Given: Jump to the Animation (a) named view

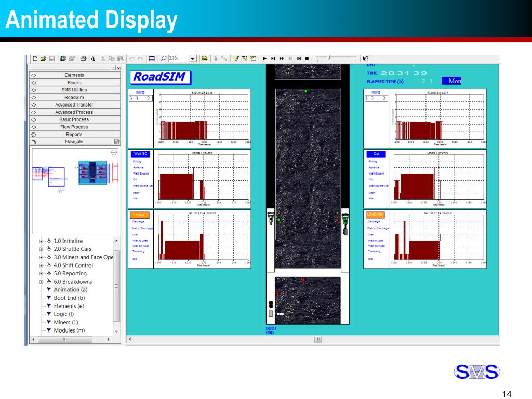Looking at the screenshot, I should point(71,290).
